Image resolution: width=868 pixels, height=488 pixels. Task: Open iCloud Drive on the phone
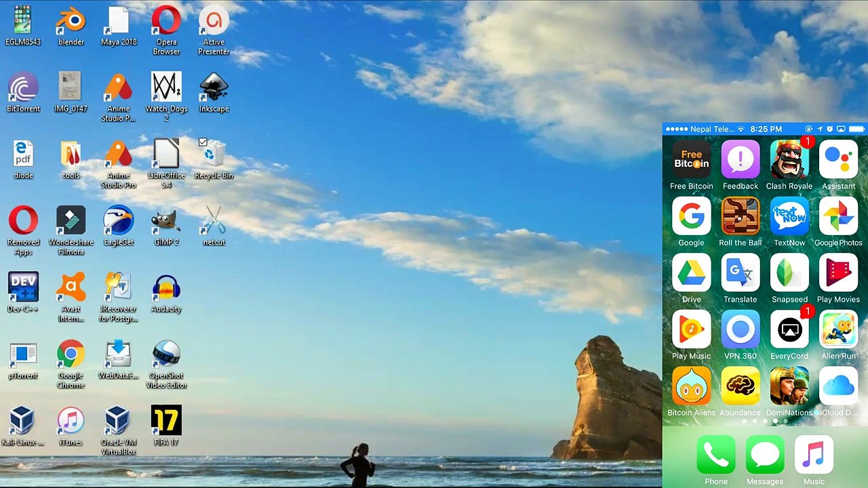click(838, 386)
